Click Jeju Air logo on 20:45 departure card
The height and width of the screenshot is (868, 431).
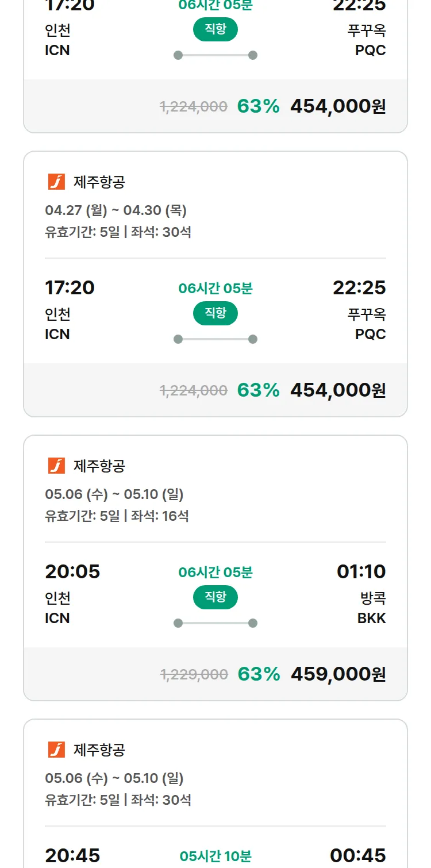56,750
